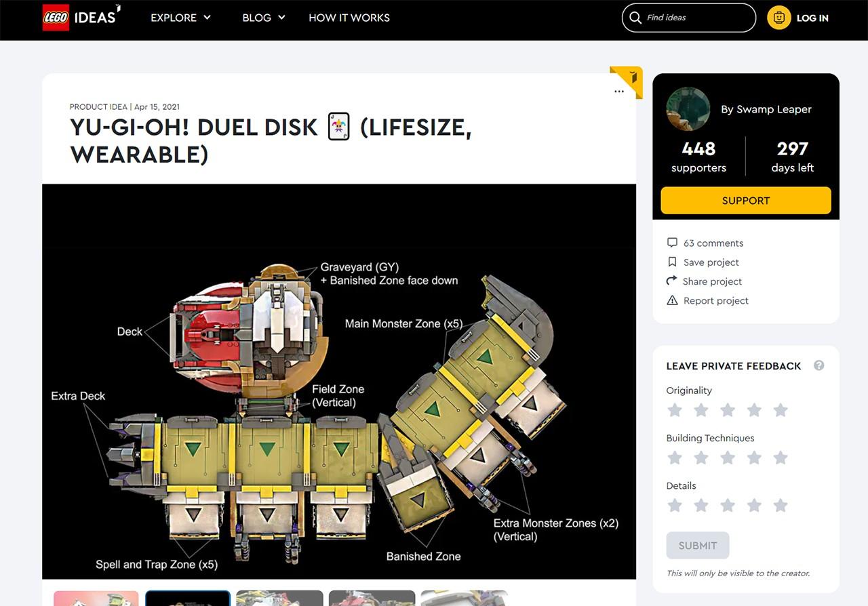Click the LEGO Ideas logo
The image size is (868, 606).
click(81, 18)
